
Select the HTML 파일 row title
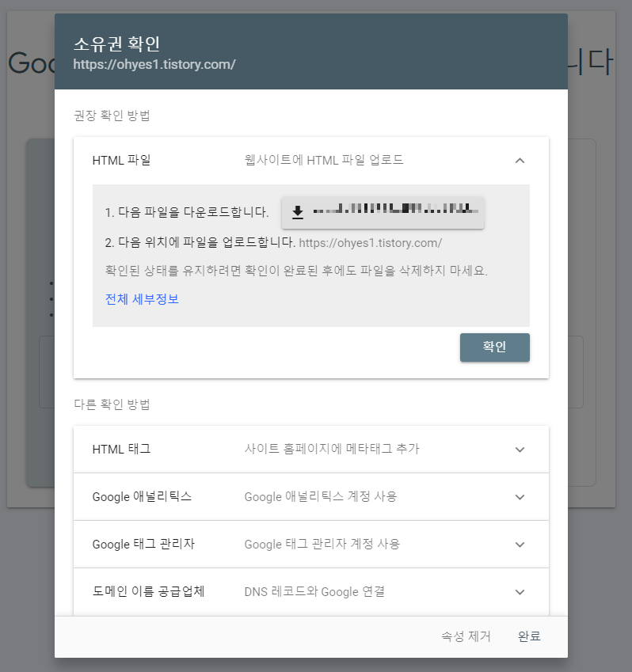121,161
